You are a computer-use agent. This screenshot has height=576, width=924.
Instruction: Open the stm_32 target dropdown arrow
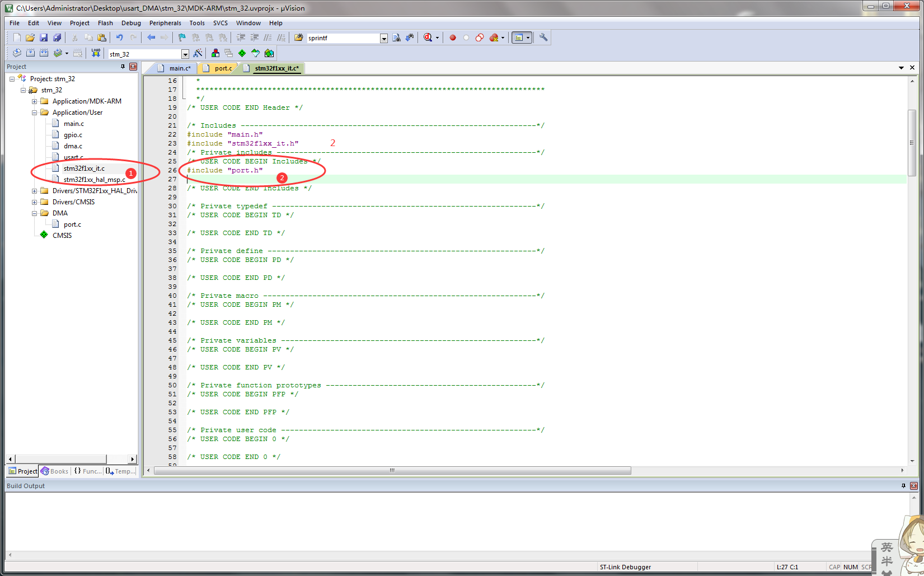tap(185, 54)
